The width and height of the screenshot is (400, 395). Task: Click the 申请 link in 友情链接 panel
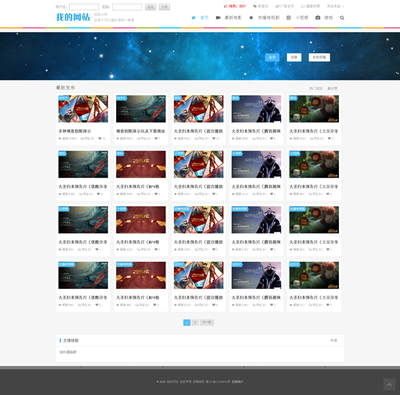334,341
